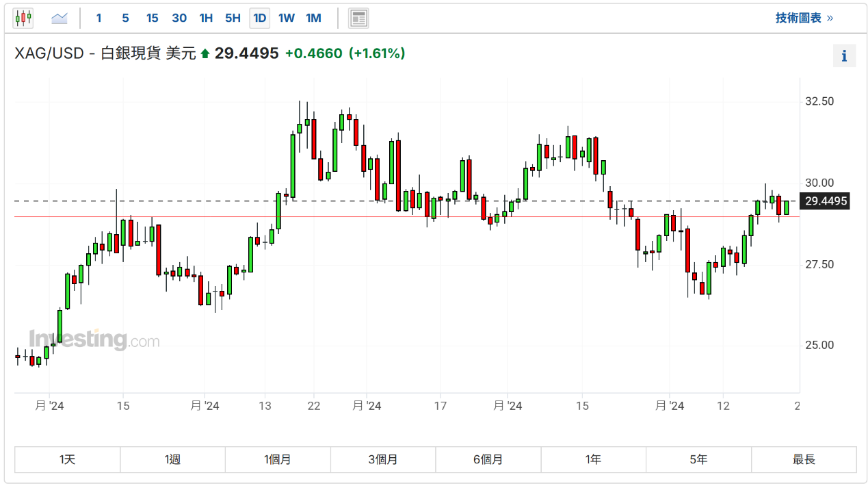Show the 1天 time range
The height and width of the screenshot is (488, 868).
coord(68,460)
